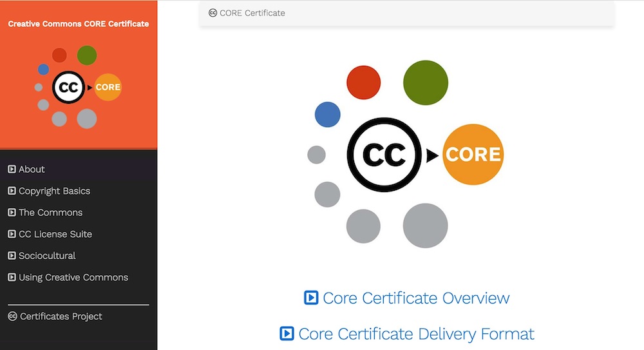Click the play icon beside Sociocultural
Image resolution: width=644 pixels, height=350 pixels.
tap(12, 256)
